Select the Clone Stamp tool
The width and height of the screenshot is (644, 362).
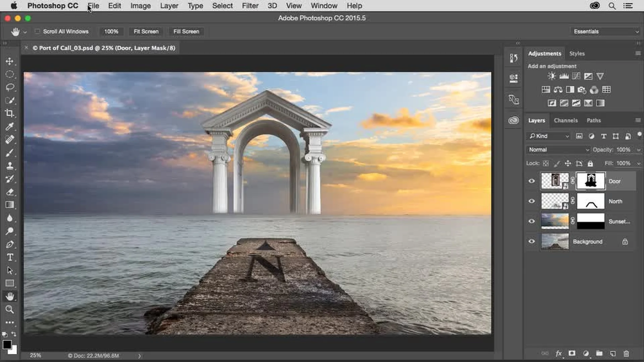pos(9,166)
